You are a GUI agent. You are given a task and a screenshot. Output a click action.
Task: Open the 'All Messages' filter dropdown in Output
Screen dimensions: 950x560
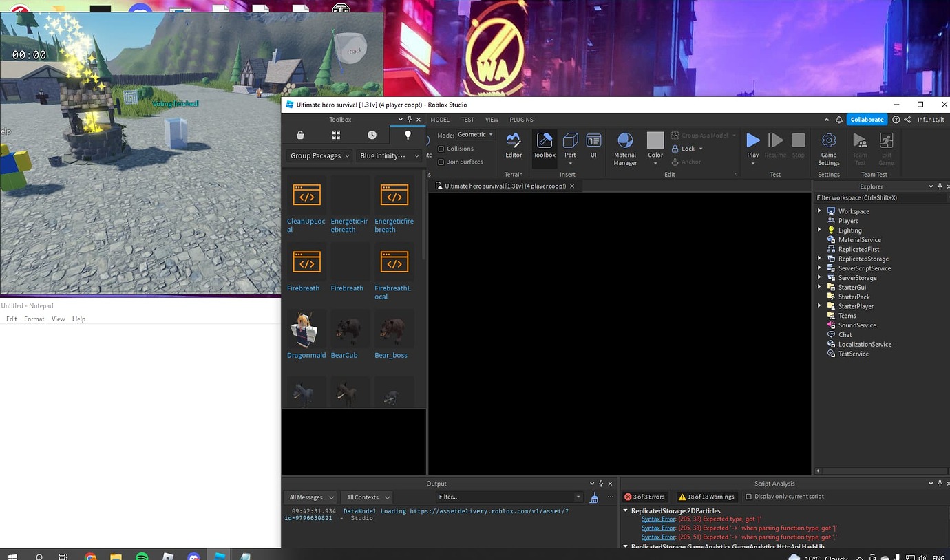pyautogui.click(x=310, y=497)
